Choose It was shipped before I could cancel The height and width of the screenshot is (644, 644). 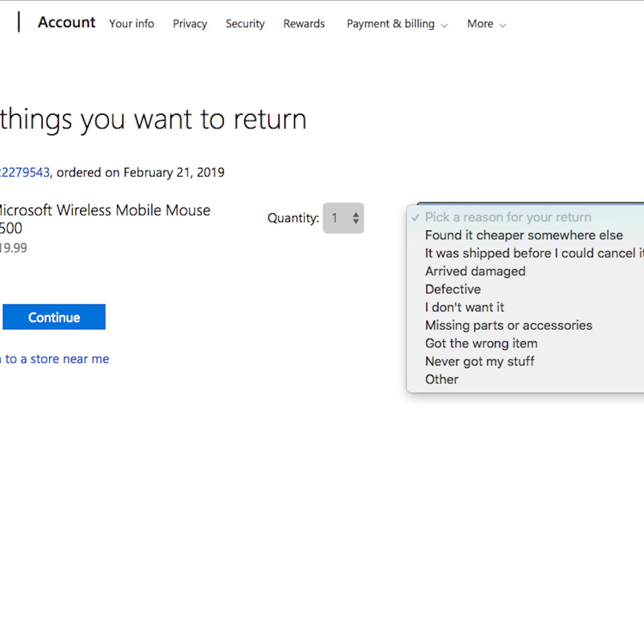533,253
